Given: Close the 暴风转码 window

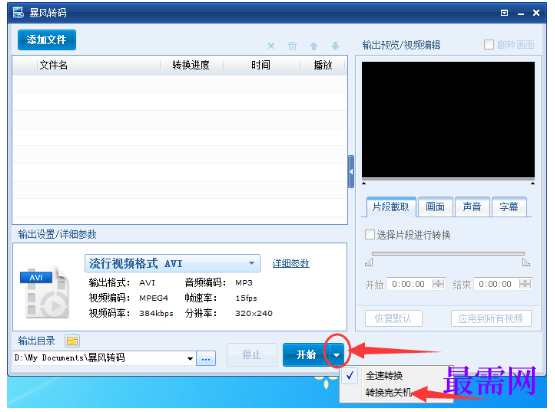Looking at the screenshot, I should 536,13.
